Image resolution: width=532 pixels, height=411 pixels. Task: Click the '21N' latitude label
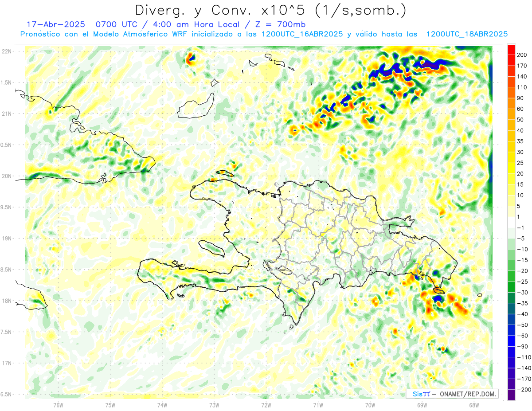tap(7, 114)
